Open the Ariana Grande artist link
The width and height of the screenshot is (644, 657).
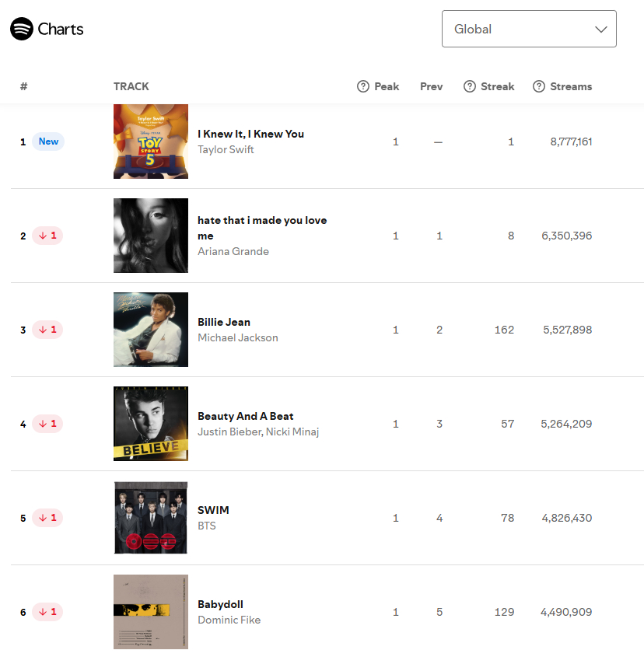click(233, 251)
